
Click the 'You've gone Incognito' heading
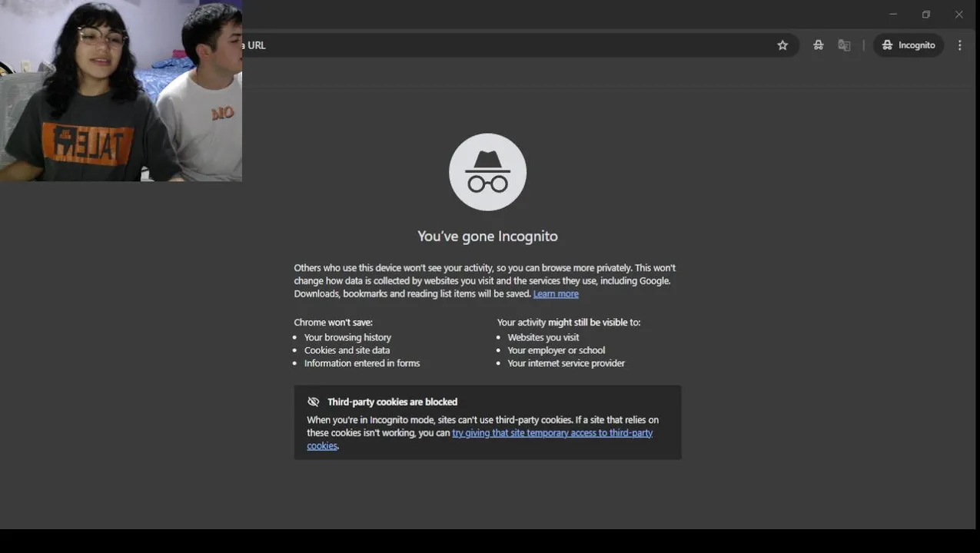487,237
